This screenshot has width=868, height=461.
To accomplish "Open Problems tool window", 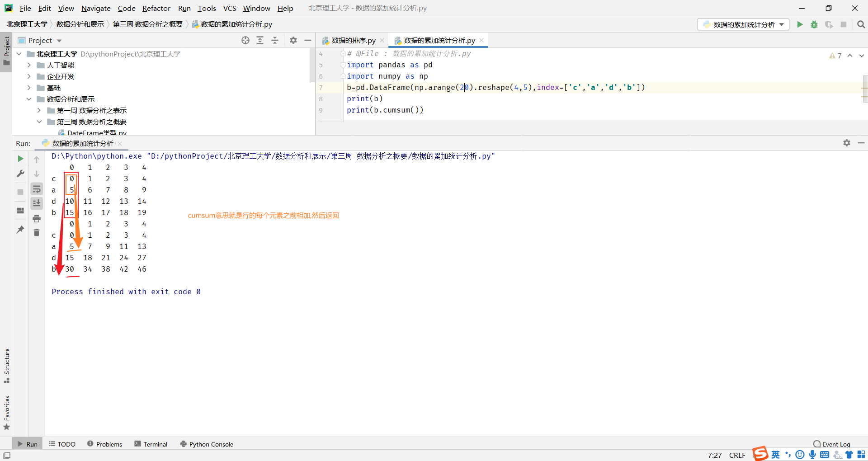I will point(104,444).
